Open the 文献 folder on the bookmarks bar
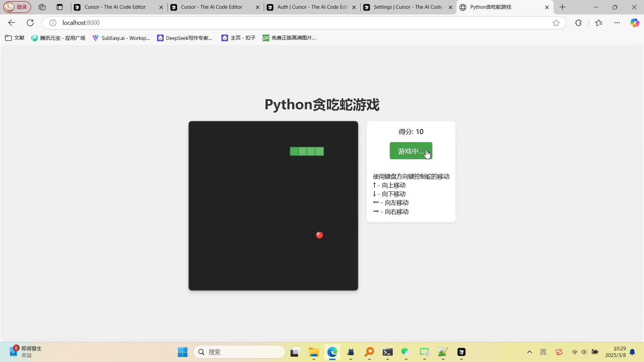The height and width of the screenshot is (362, 644). click(14, 38)
